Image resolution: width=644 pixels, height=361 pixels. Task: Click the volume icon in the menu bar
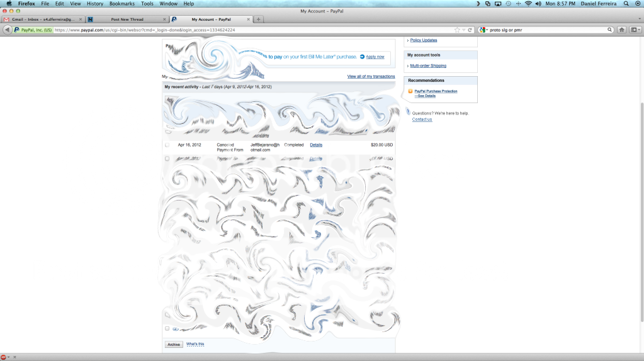click(538, 4)
